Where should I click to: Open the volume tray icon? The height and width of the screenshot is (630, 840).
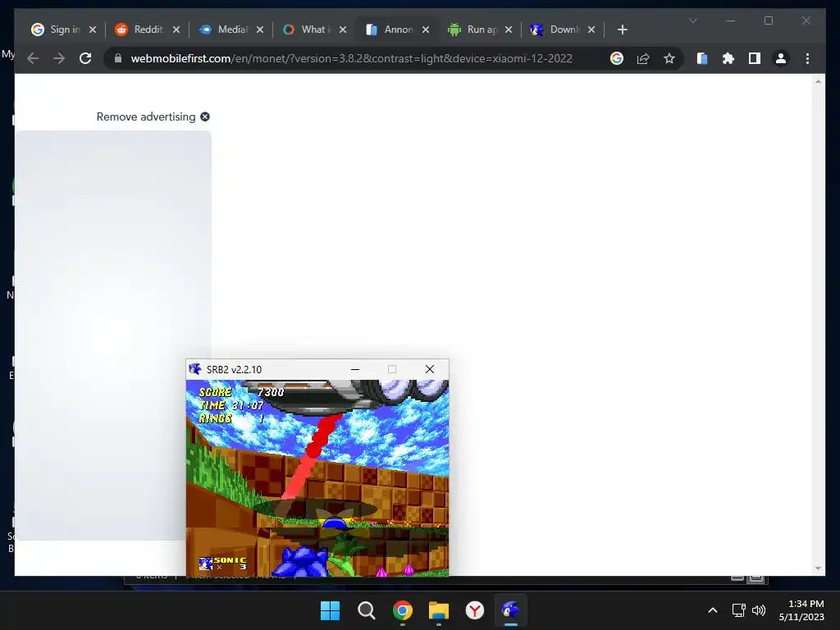pyautogui.click(x=759, y=610)
